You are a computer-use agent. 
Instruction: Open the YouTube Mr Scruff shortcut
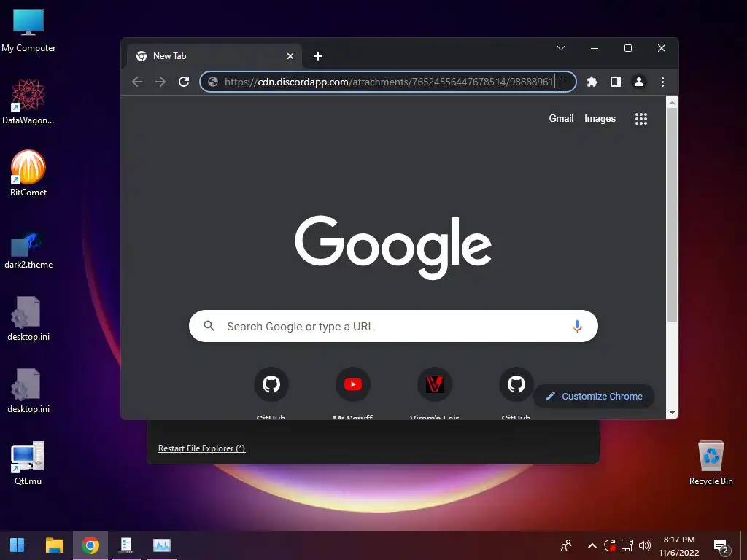pyautogui.click(x=353, y=384)
